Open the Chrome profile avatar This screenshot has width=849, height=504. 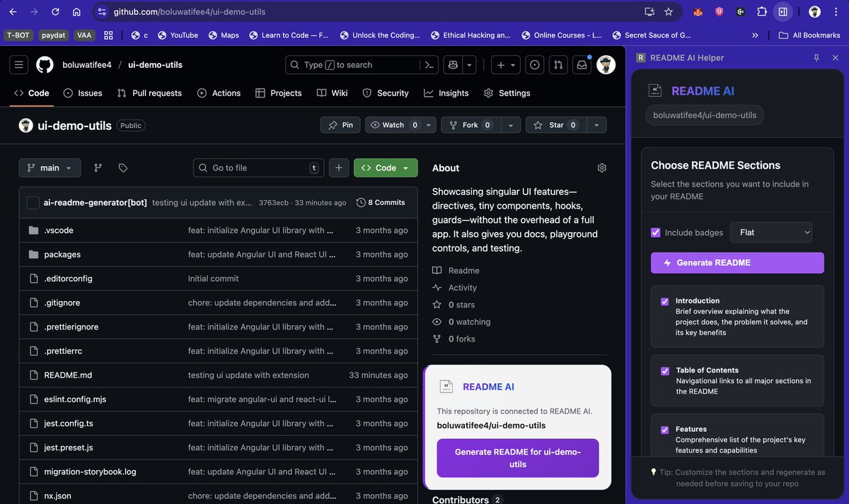point(815,11)
